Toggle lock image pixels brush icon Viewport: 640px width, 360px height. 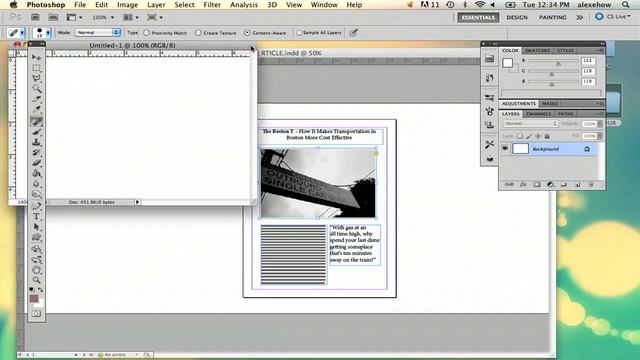[x=529, y=136]
